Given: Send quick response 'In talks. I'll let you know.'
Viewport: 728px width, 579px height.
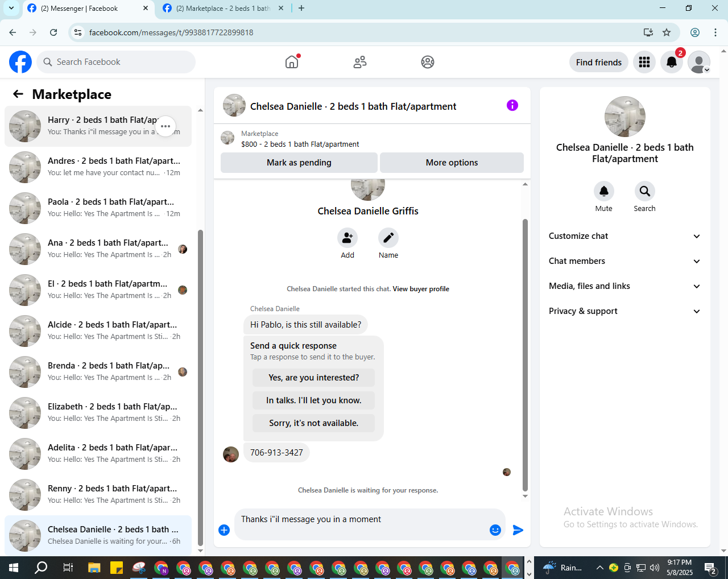Looking at the screenshot, I should pyautogui.click(x=313, y=400).
